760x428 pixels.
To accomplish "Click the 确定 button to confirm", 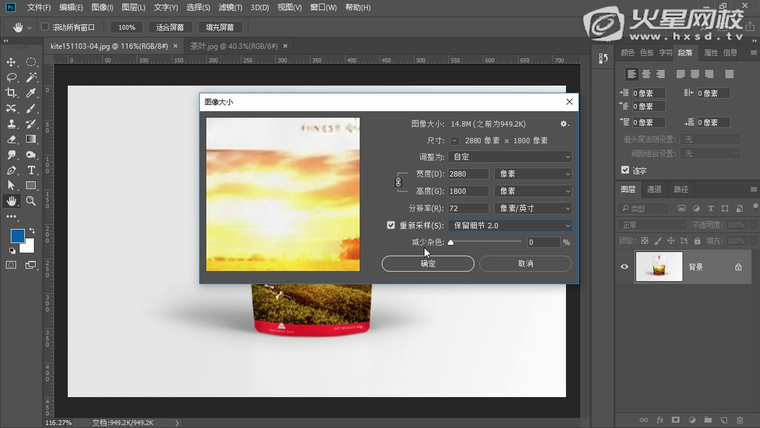I will 427,263.
